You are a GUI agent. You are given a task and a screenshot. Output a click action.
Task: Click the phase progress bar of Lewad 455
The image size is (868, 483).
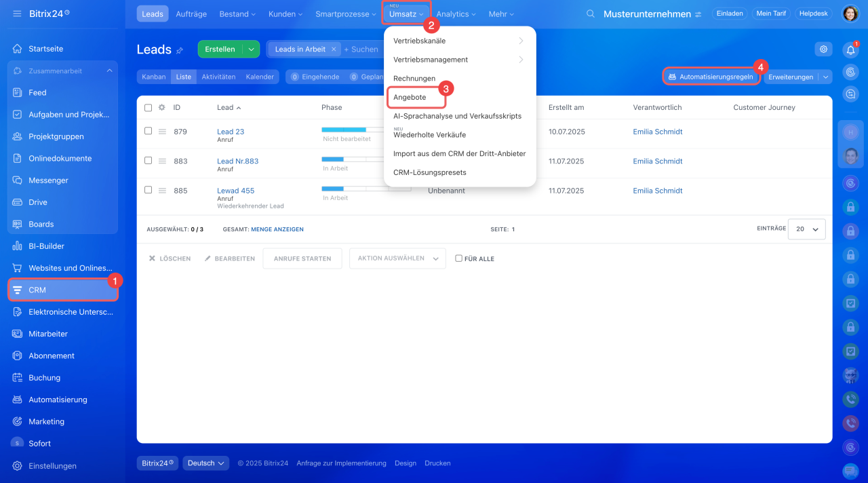pos(366,189)
